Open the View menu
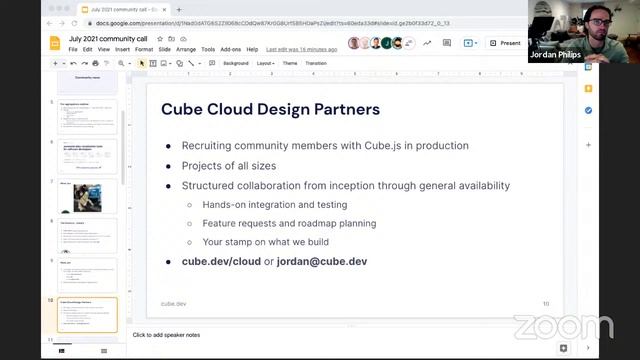This screenshot has width=640, height=360. (x=104, y=49)
